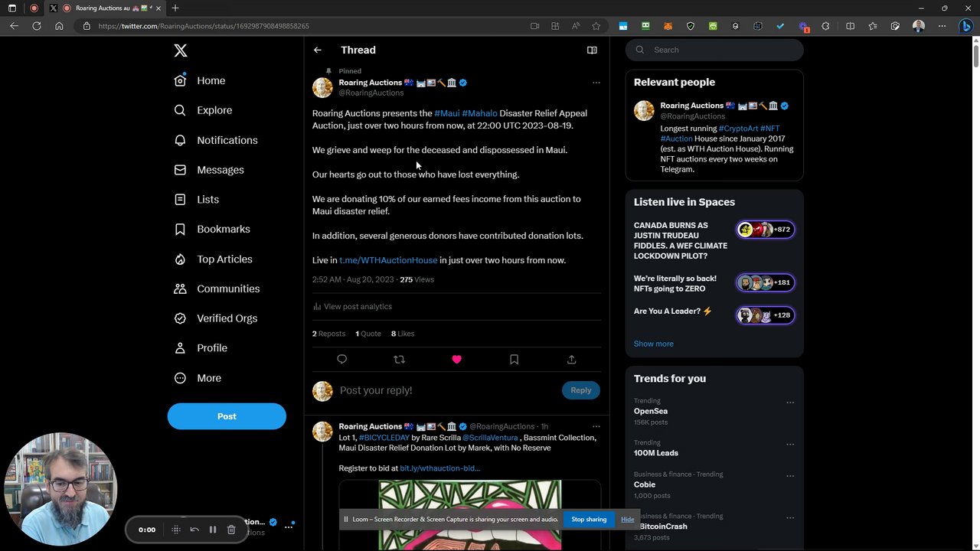Open Lists in the sidebar

(197, 200)
